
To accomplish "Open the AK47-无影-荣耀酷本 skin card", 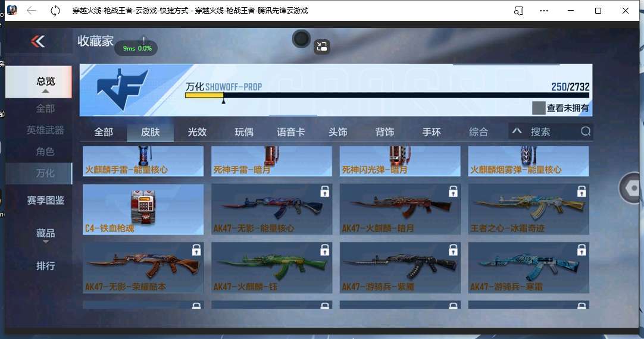I will pos(143,268).
